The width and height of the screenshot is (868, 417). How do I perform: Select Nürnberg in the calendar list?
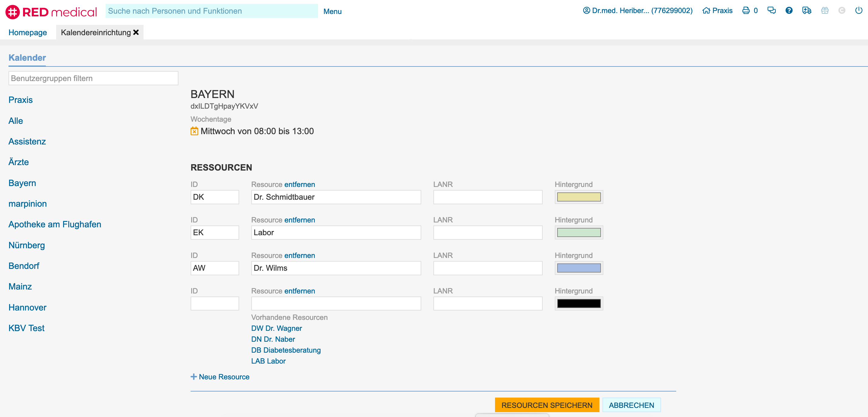pyautogui.click(x=27, y=245)
